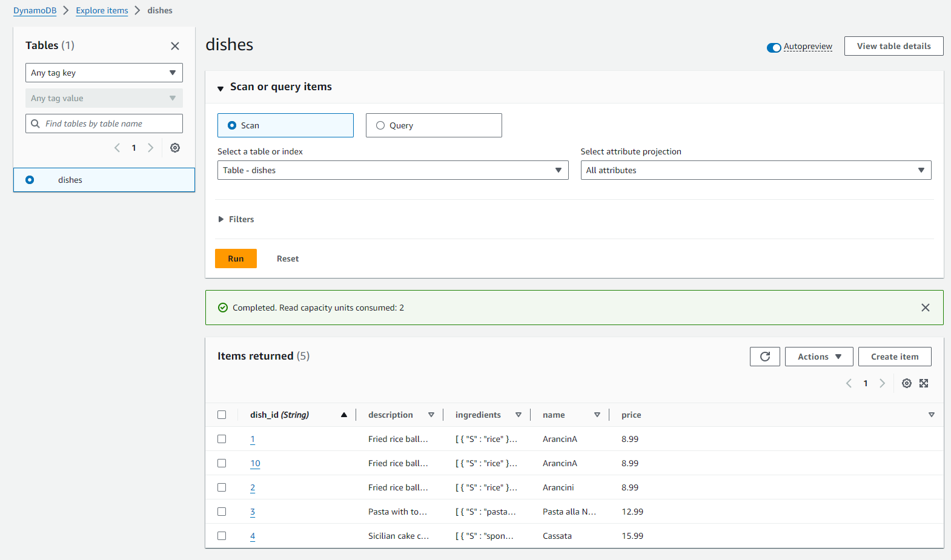The height and width of the screenshot is (560, 951).
Task: Check the row with dish_id 10
Action: (222, 463)
